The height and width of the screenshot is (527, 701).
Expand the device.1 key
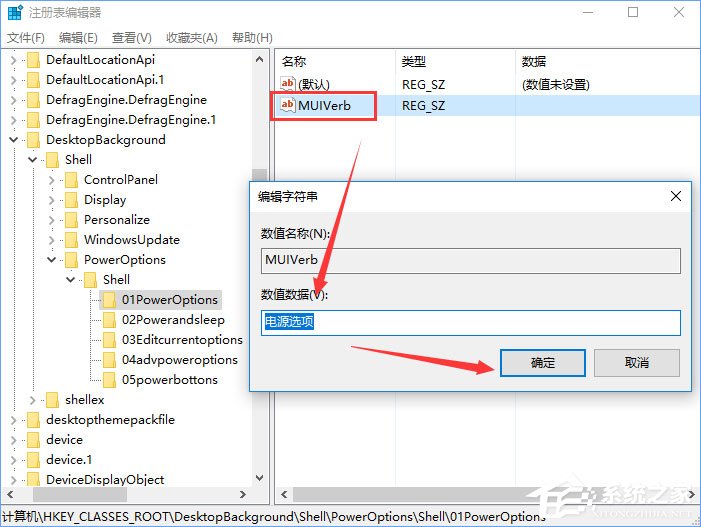tap(13, 460)
